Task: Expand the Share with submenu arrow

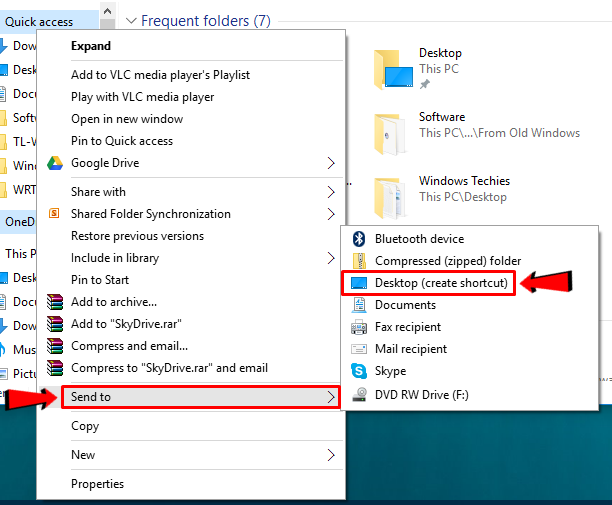Action: (331, 192)
